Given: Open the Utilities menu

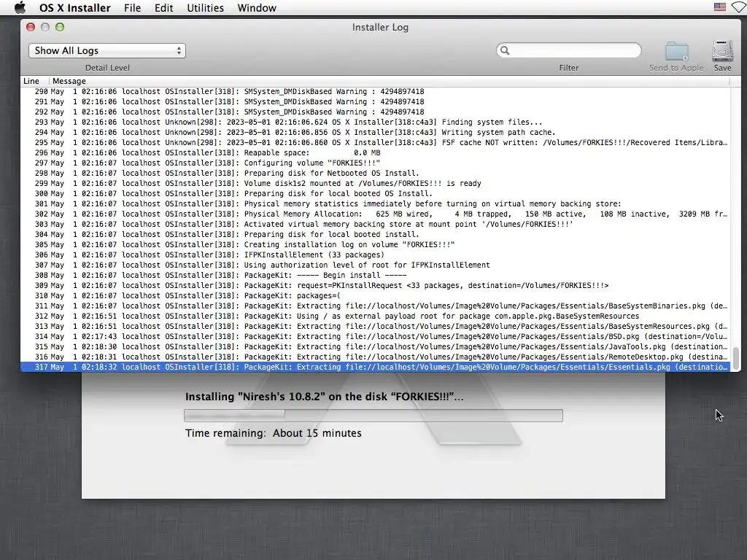Looking at the screenshot, I should click(x=205, y=8).
